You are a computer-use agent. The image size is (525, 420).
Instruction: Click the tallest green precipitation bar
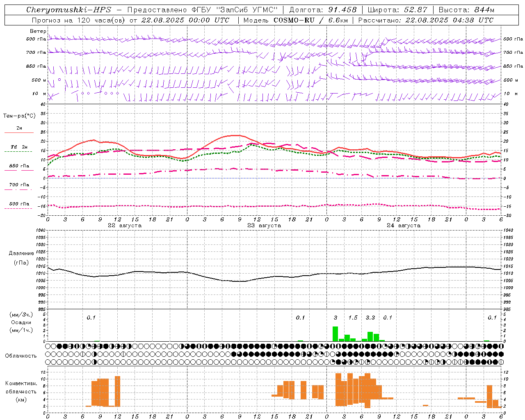tap(335, 334)
